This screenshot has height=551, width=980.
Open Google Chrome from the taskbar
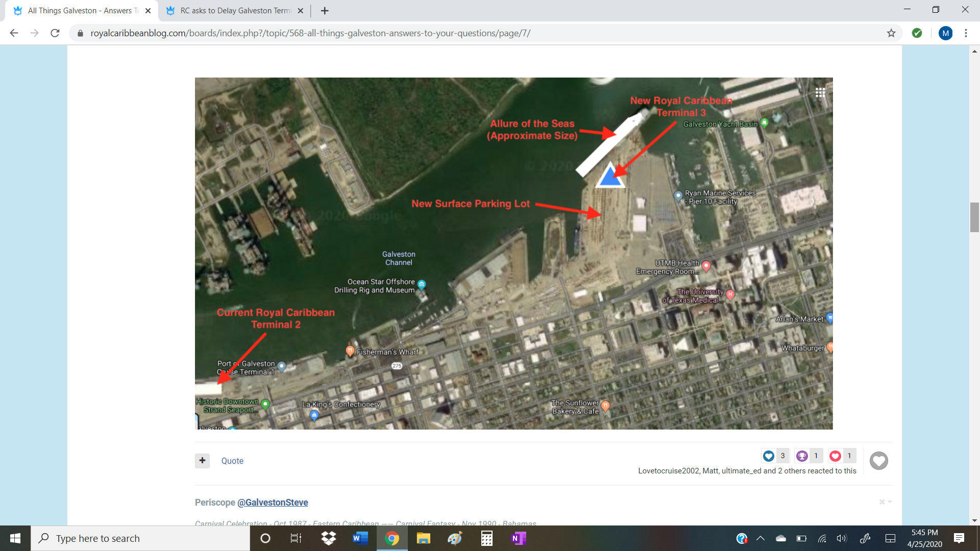392,538
